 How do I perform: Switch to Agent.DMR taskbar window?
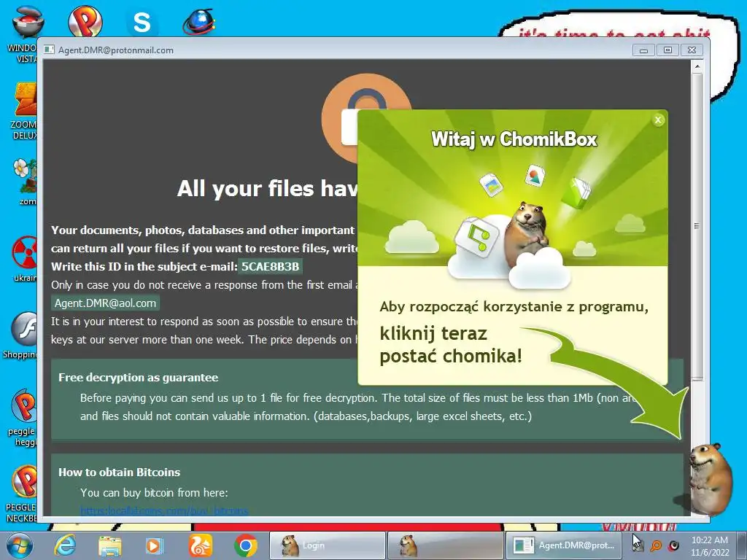point(564,545)
